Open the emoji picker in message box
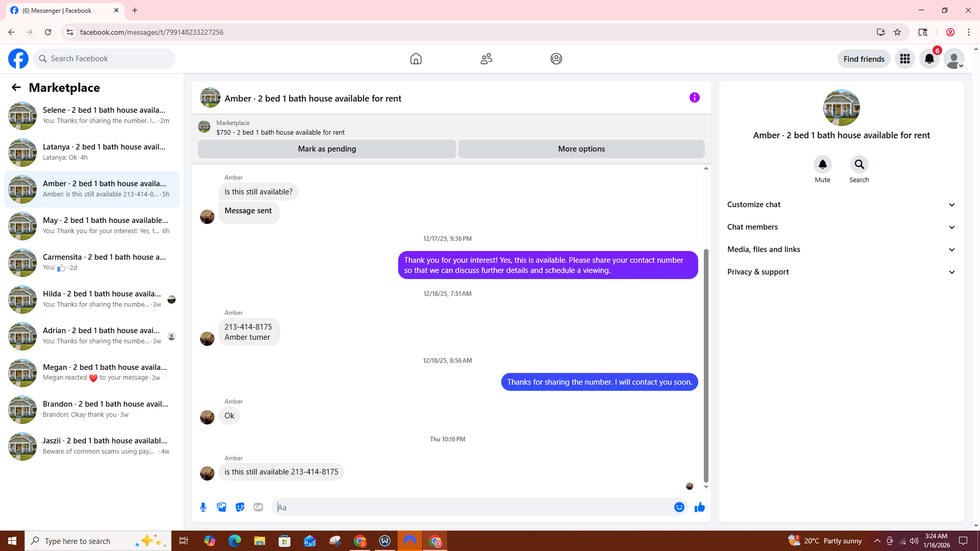Image resolution: width=980 pixels, height=551 pixels. pos(679,507)
